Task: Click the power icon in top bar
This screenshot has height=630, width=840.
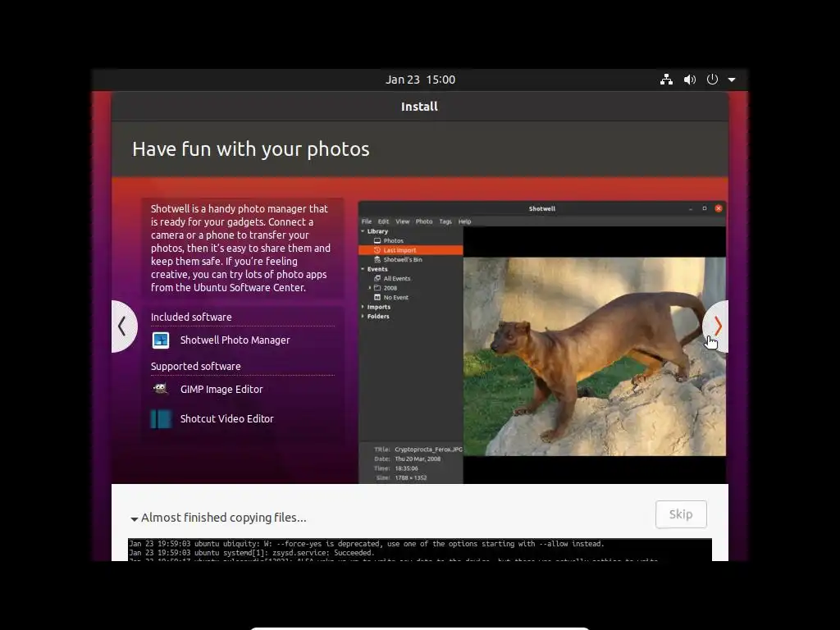Action: [712, 80]
